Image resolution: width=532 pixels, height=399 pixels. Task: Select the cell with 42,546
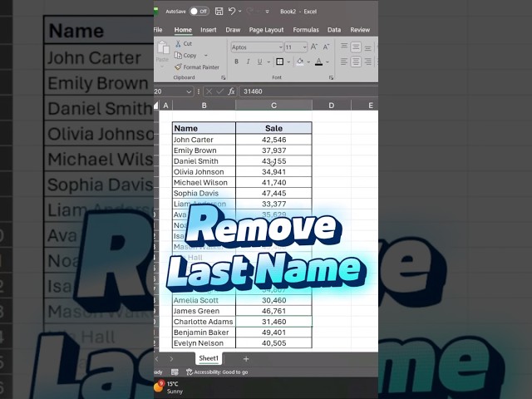coord(273,140)
